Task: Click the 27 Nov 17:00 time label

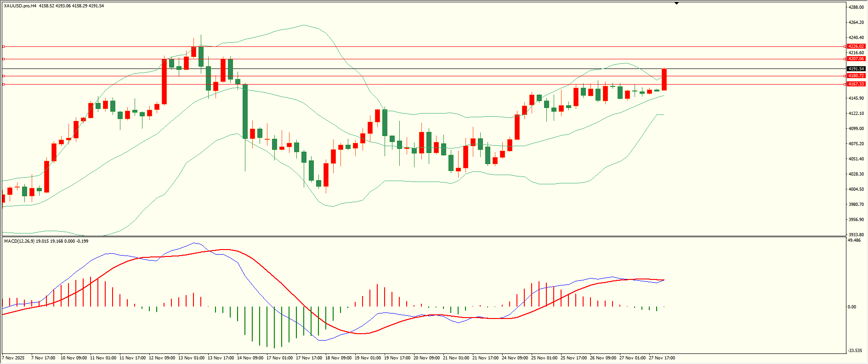Action: point(662,358)
